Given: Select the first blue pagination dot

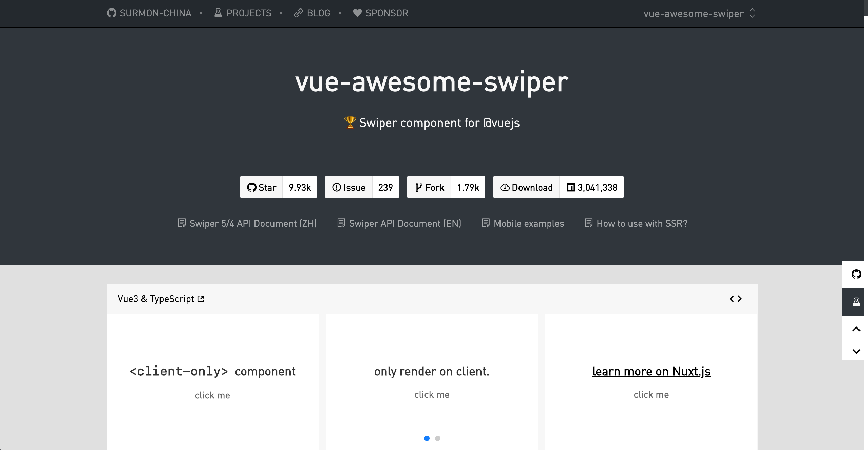Looking at the screenshot, I should 427,438.
